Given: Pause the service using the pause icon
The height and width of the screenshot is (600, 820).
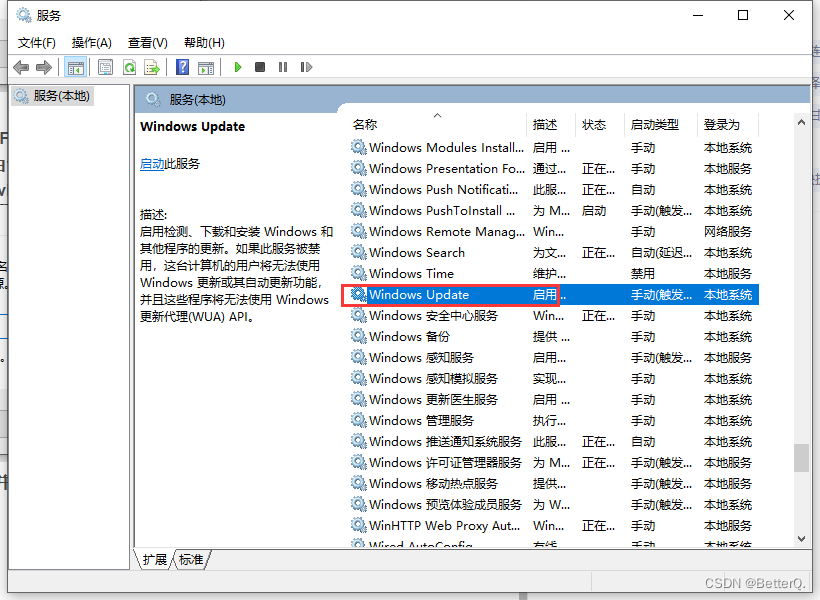Looking at the screenshot, I should click(283, 67).
